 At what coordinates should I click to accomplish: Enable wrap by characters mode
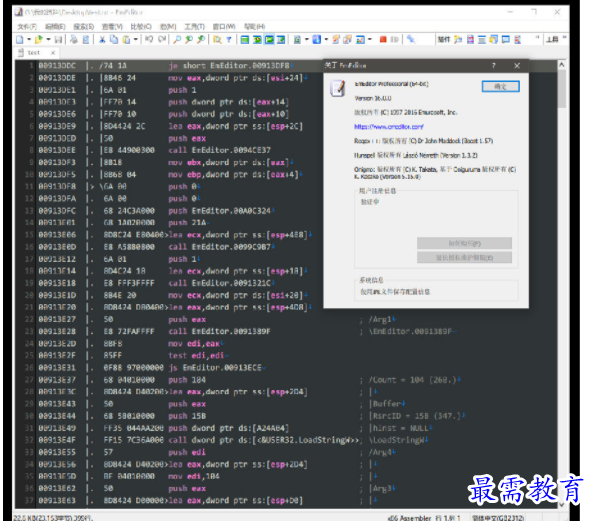(257, 39)
